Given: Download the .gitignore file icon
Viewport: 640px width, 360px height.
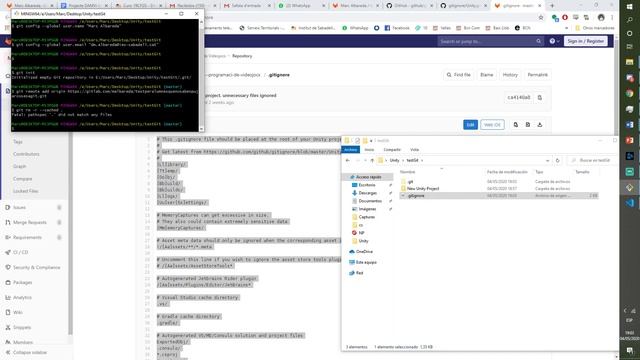Looking at the screenshot, I should (x=540, y=124).
